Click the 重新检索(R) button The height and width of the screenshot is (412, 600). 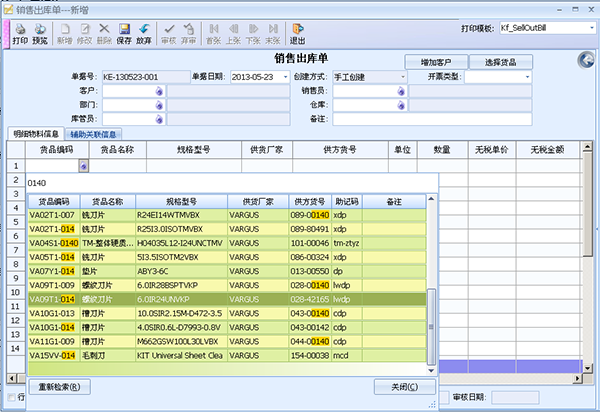pyautogui.click(x=59, y=387)
